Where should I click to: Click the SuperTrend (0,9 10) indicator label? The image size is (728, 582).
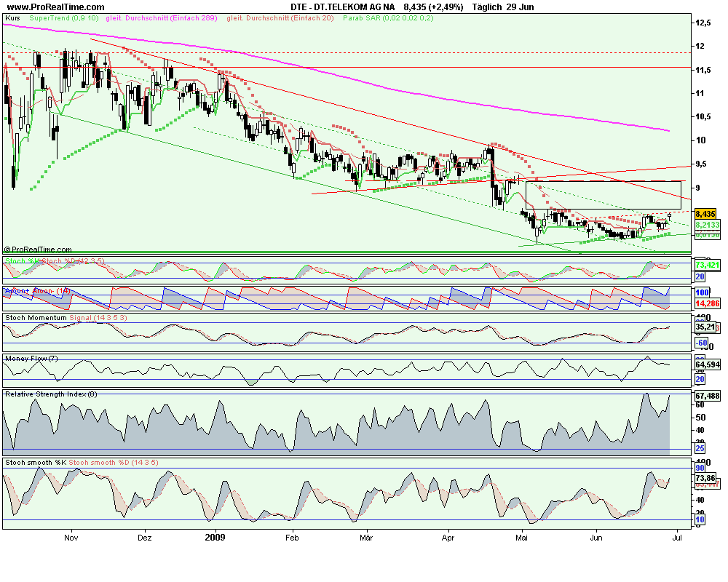coord(64,18)
